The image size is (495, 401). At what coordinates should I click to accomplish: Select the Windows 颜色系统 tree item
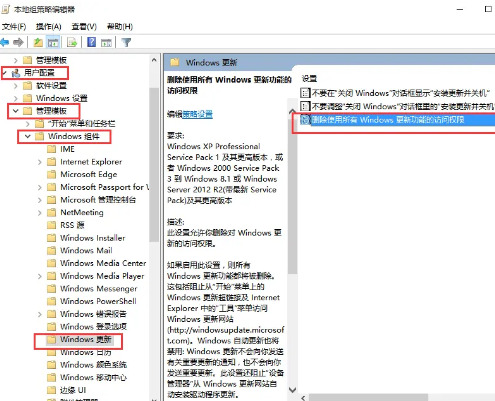click(93, 365)
